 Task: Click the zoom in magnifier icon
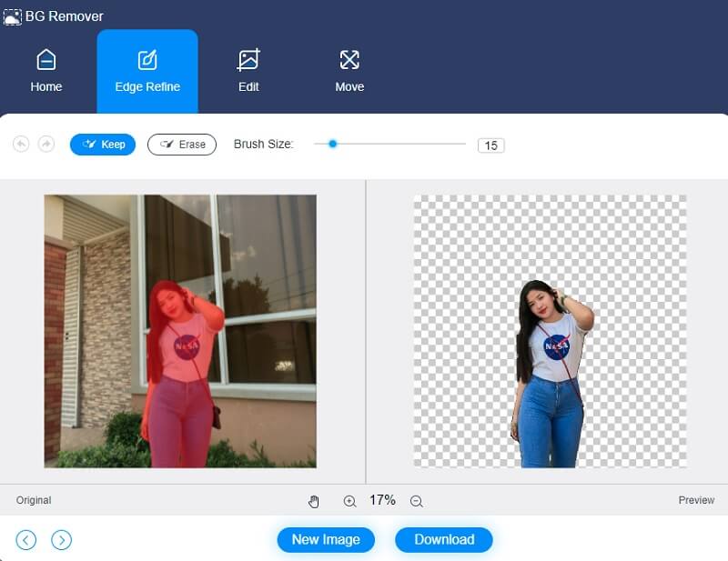coord(349,501)
